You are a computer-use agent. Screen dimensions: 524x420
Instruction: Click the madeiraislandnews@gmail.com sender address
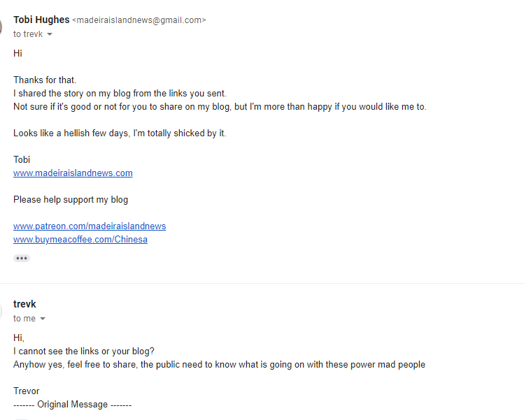(139, 20)
